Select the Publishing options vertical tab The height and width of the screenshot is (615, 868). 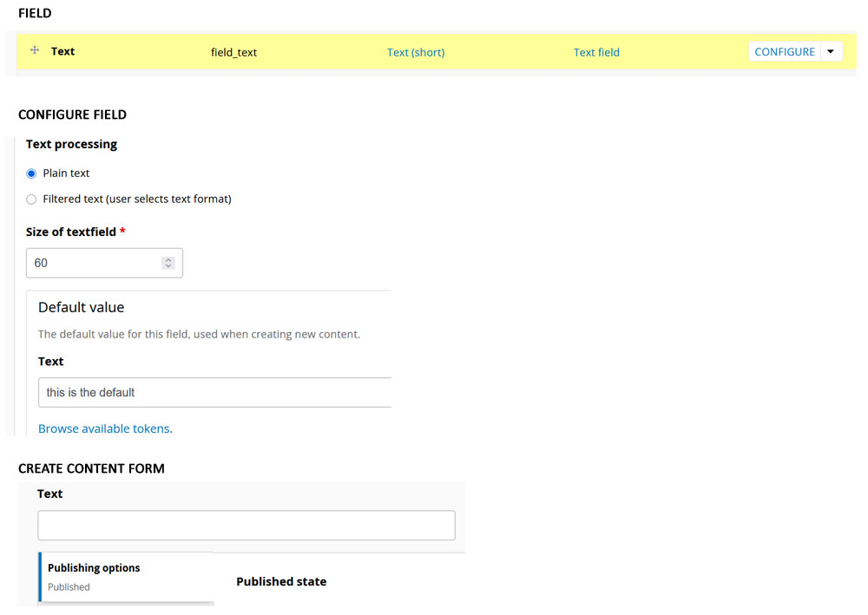tap(126, 576)
